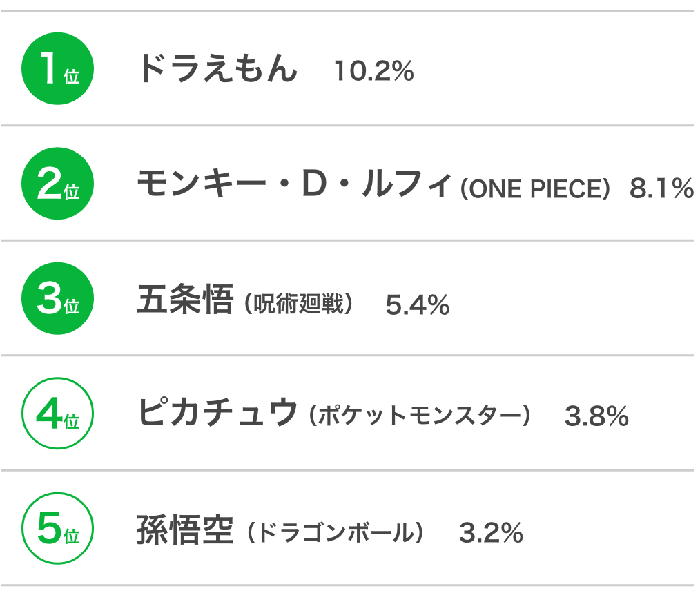Click the (ONE PIECE) series label
The width and height of the screenshot is (700, 602).
535,189
